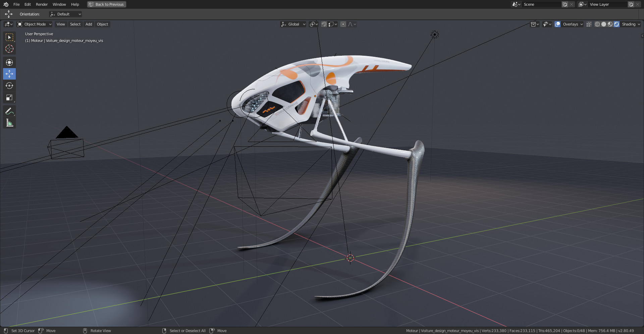Switch to Solid shading mode
This screenshot has width=644, height=334.
[604, 24]
